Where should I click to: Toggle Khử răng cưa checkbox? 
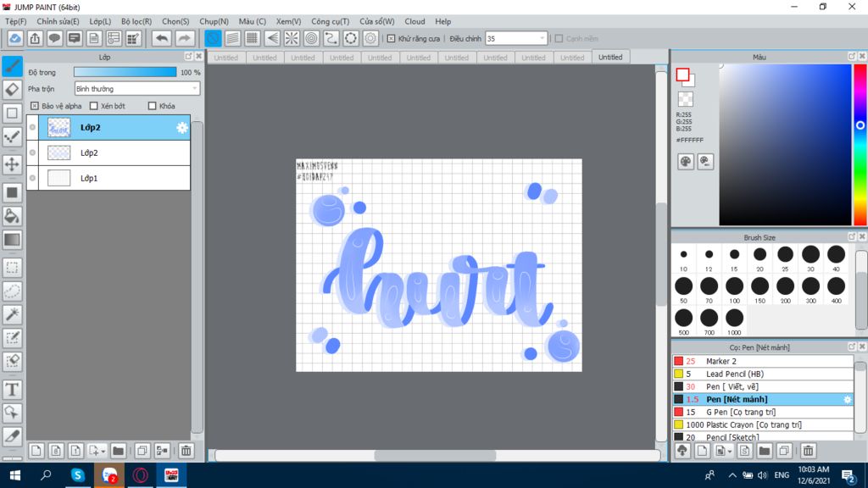tap(392, 39)
